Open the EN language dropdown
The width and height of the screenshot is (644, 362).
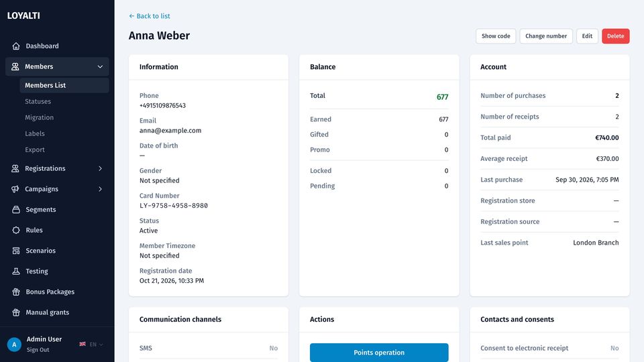point(91,345)
